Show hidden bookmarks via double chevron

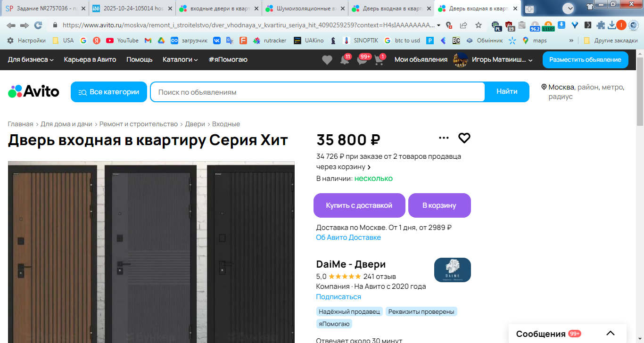571,41
